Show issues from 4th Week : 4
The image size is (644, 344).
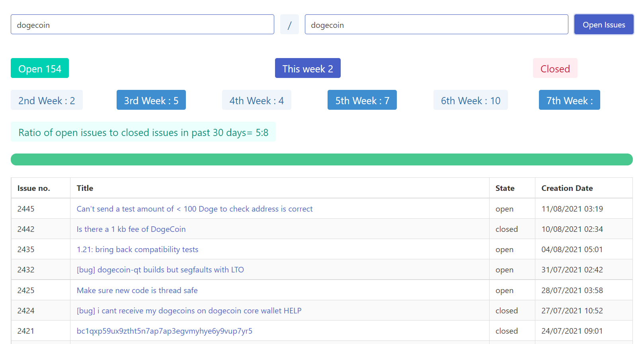point(257,100)
